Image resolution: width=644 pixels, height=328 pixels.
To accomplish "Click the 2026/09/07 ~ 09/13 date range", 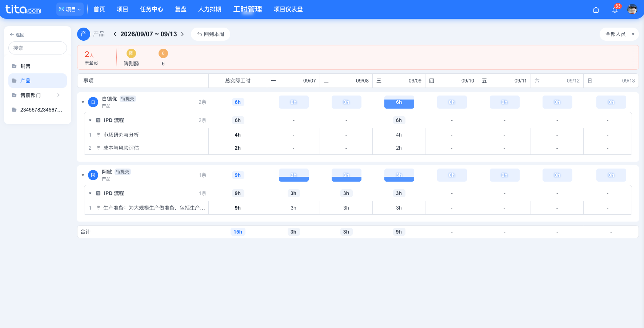I will (x=149, y=34).
